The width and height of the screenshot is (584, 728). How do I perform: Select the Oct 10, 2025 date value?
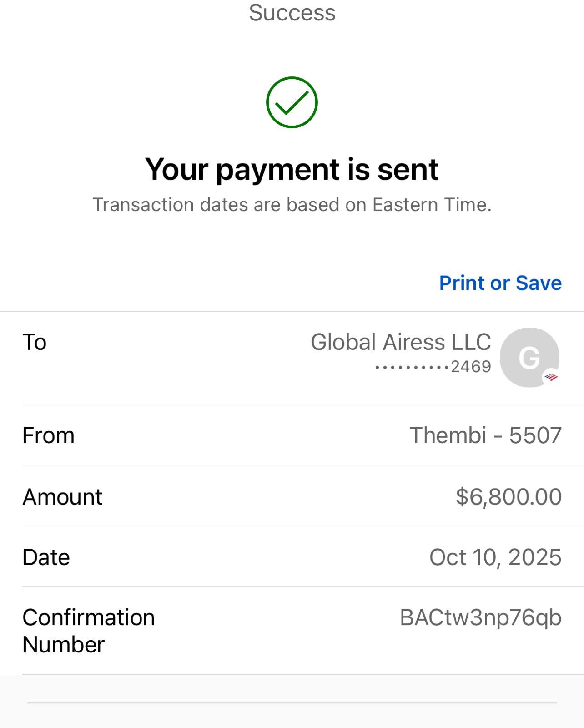point(495,557)
